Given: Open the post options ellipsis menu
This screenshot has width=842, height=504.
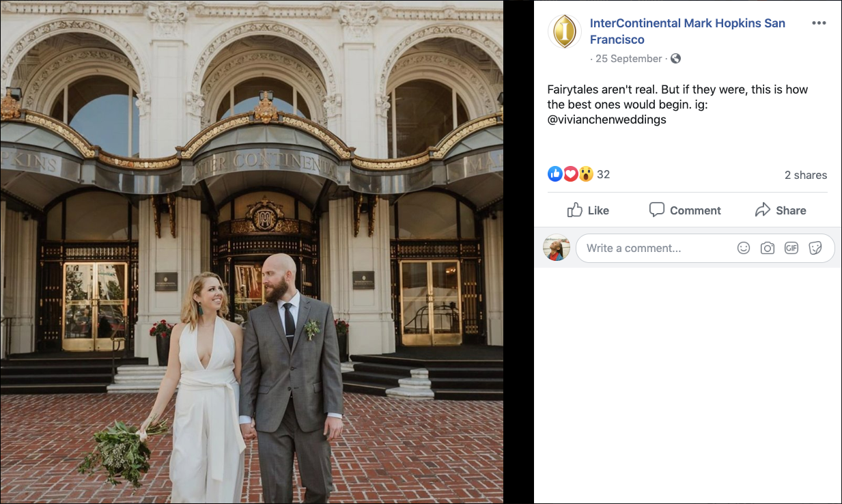Looking at the screenshot, I should [x=819, y=23].
